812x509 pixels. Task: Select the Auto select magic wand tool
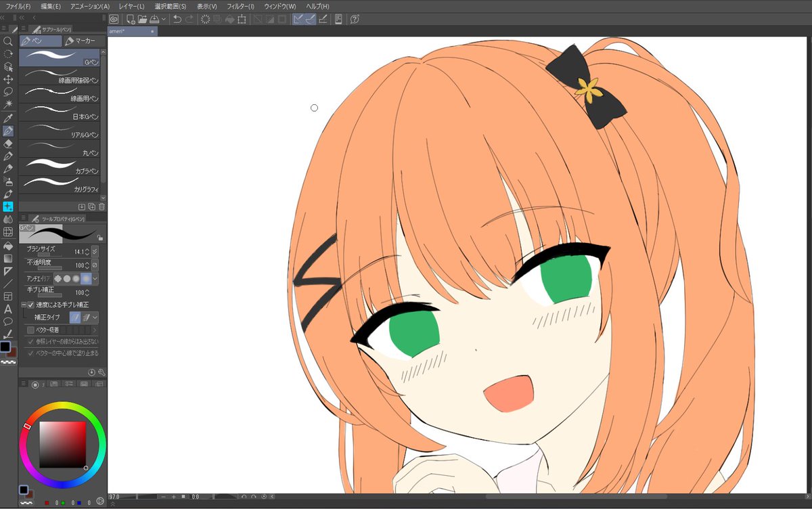tap(8, 104)
